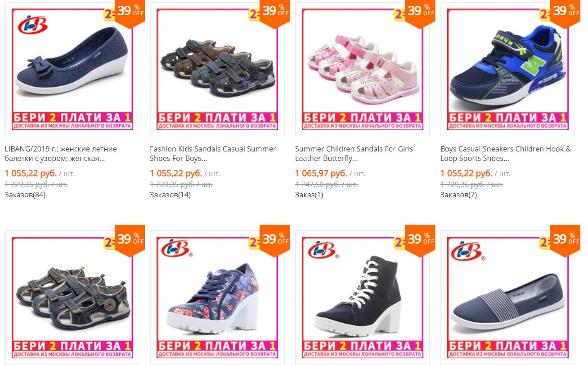This screenshot has height=365, width=588.
Task: Click the 39% OFF badge on the floral sneaker
Action: tap(275, 240)
